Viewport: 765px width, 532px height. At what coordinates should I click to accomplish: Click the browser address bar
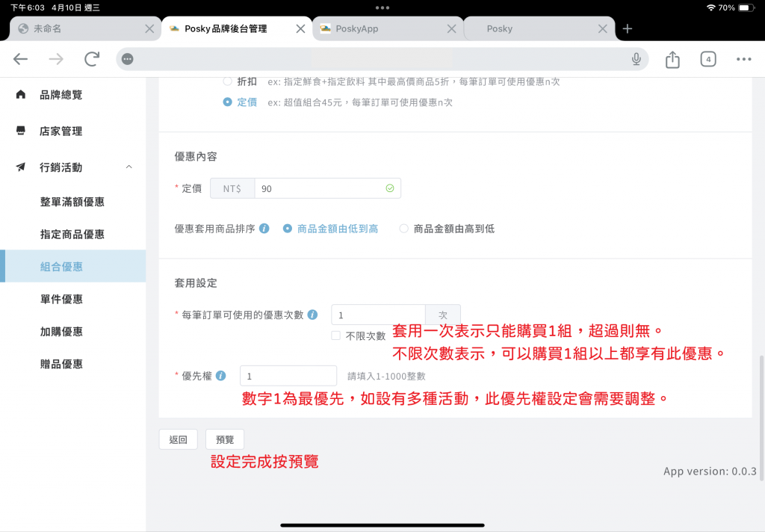(x=382, y=59)
